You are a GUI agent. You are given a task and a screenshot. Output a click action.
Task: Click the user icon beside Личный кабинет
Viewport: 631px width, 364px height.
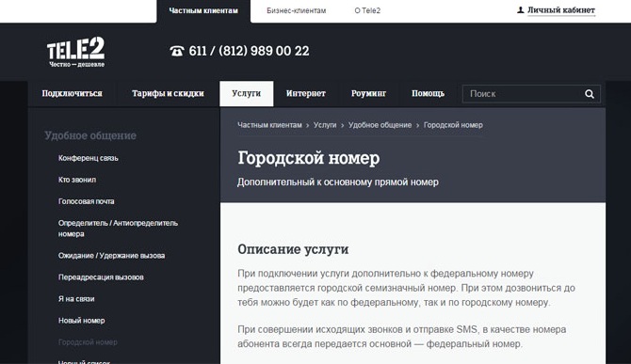(x=520, y=10)
